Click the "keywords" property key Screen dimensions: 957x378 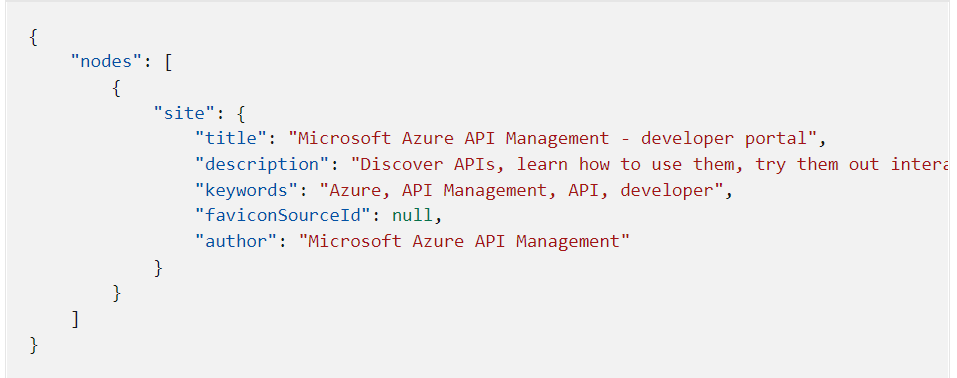(247, 190)
